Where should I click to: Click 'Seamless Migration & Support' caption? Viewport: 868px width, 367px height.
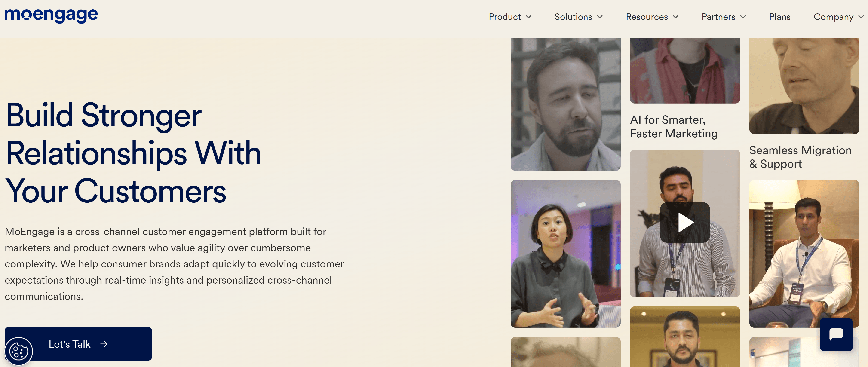tap(800, 157)
